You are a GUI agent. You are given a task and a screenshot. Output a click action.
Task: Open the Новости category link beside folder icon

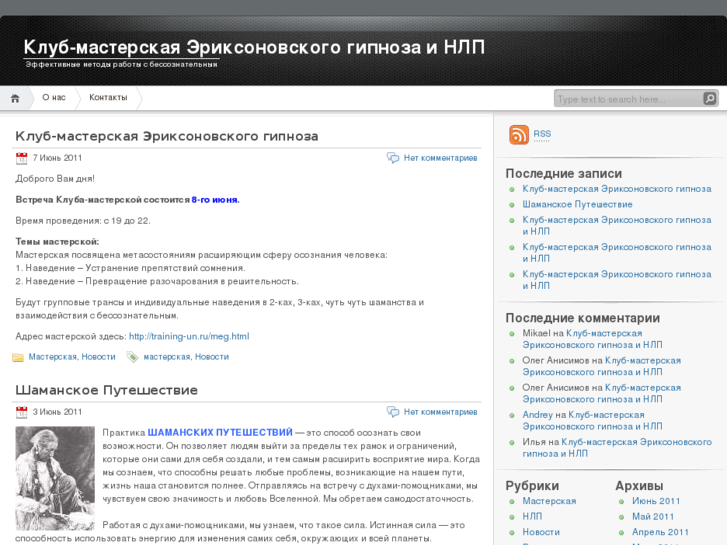point(98,357)
